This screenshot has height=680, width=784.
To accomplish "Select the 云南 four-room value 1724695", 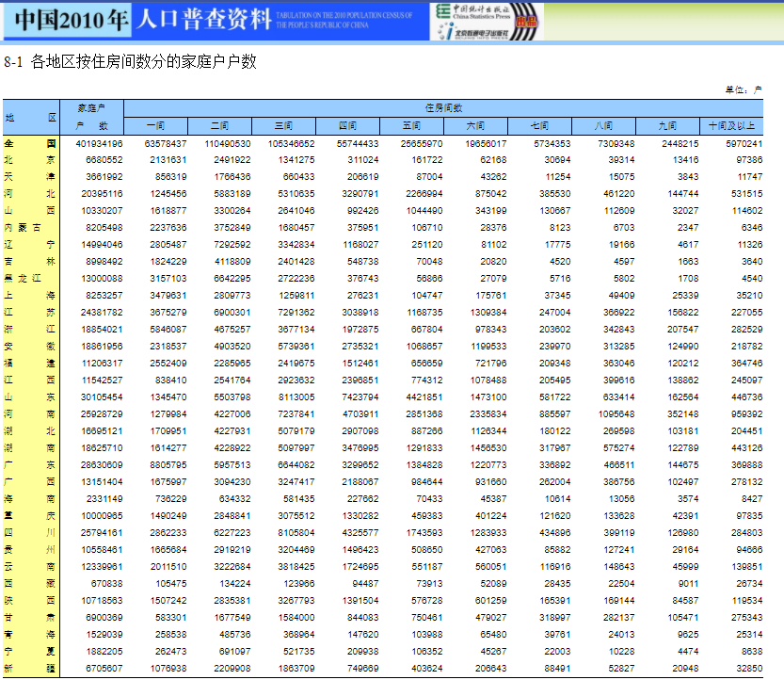I will click(360, 567).
